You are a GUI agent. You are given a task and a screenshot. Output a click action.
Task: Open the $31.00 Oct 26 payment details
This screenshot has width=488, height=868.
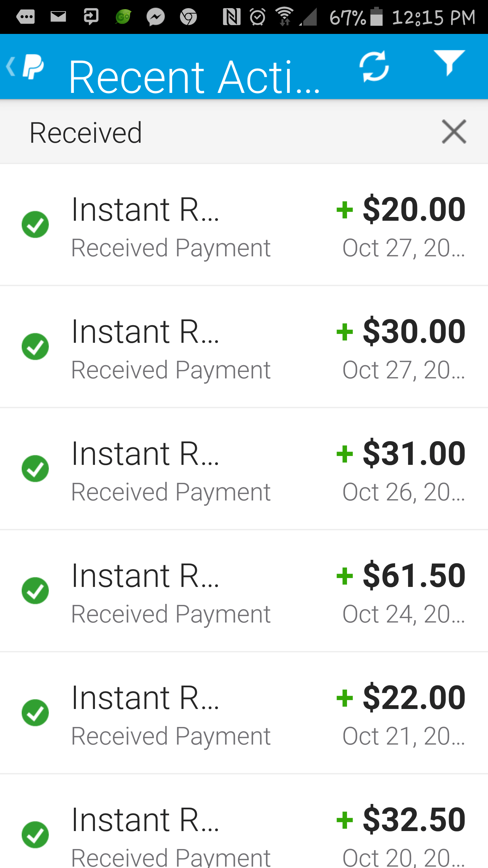coord(244,469)
